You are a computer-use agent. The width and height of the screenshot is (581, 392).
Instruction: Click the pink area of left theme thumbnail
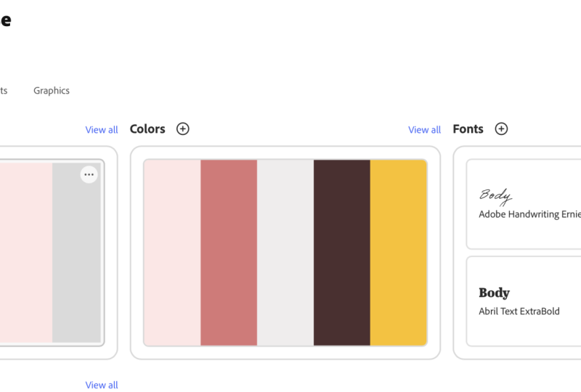[x=26, y=253]
